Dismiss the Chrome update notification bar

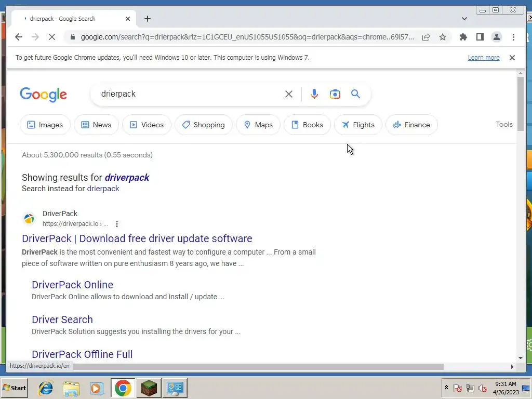[512, 58]
